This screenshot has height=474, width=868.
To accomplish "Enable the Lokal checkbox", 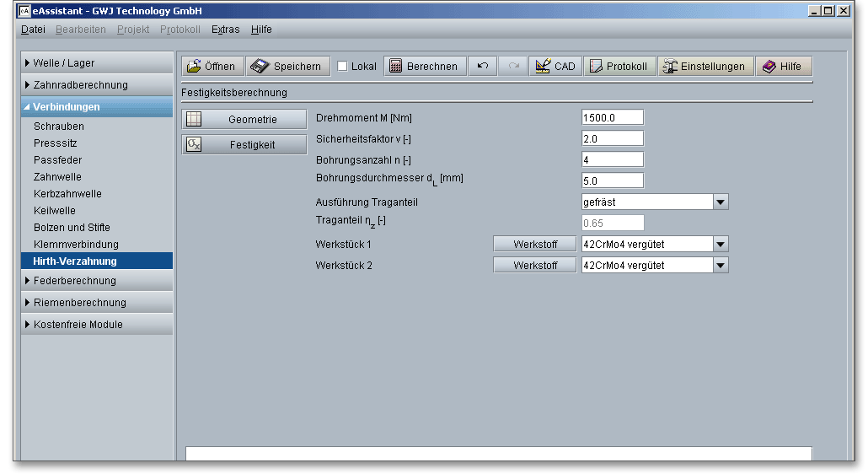I will click(343, 67).
